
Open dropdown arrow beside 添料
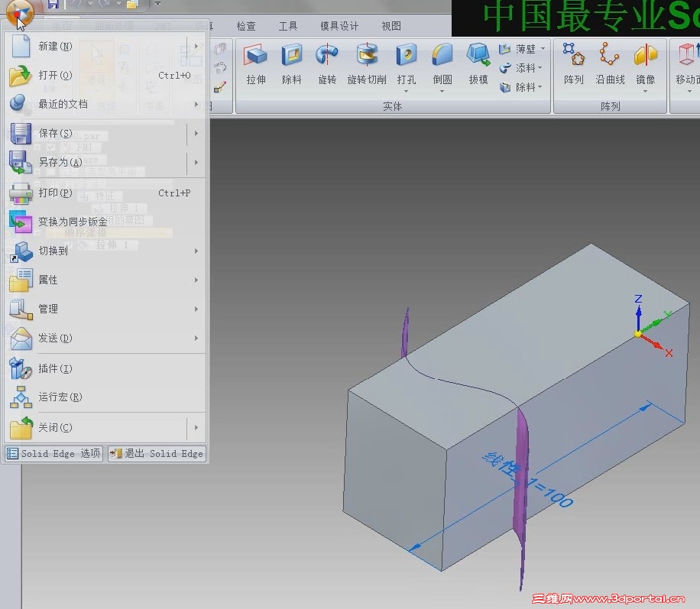(540, 68)
